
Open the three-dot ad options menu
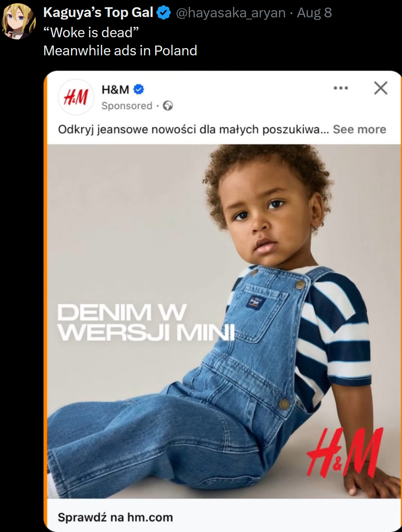[x=341, y=88]
